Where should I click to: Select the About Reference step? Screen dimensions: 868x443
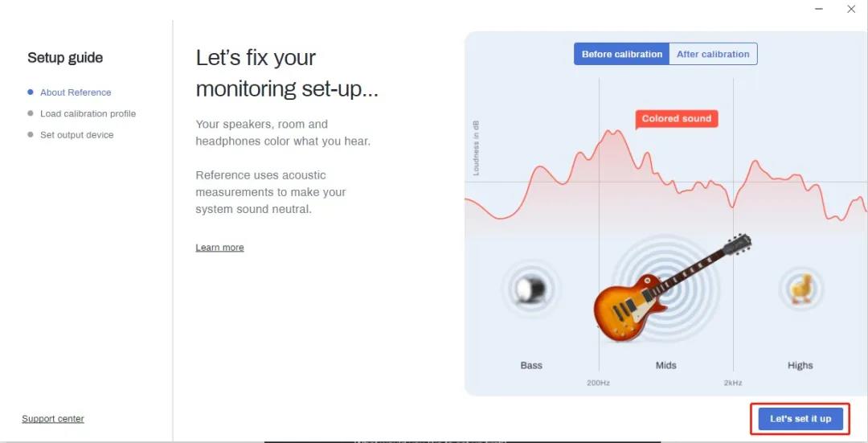pos(76,92)
